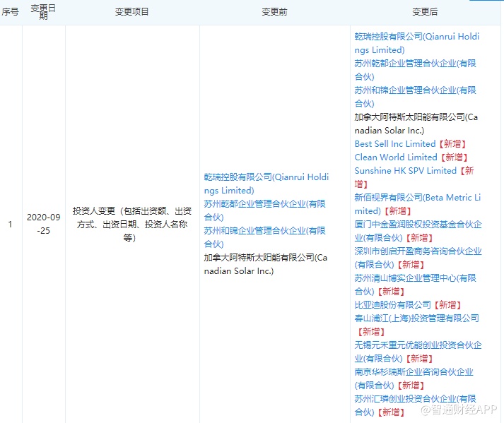This screenshot has height=423, width=504.
Task: Click Clean World Limited link
Action: pyautogui.click(x=396, y=157)
